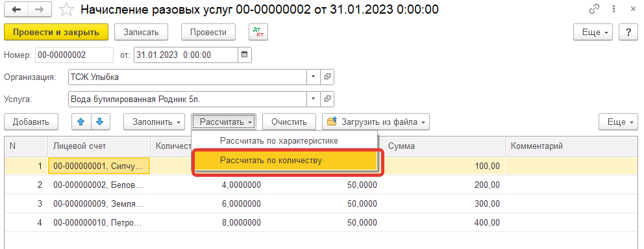Open the Загрузить из файла dropdown
This screenshot has width=644, height=249.
pos(376,122)
